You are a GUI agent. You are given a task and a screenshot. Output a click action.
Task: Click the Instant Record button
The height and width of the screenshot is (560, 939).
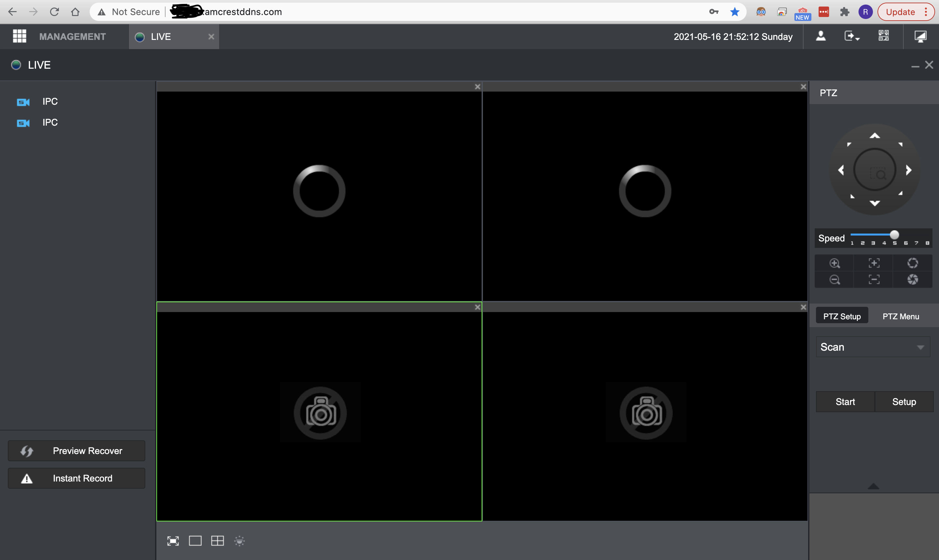click(77, 479)
